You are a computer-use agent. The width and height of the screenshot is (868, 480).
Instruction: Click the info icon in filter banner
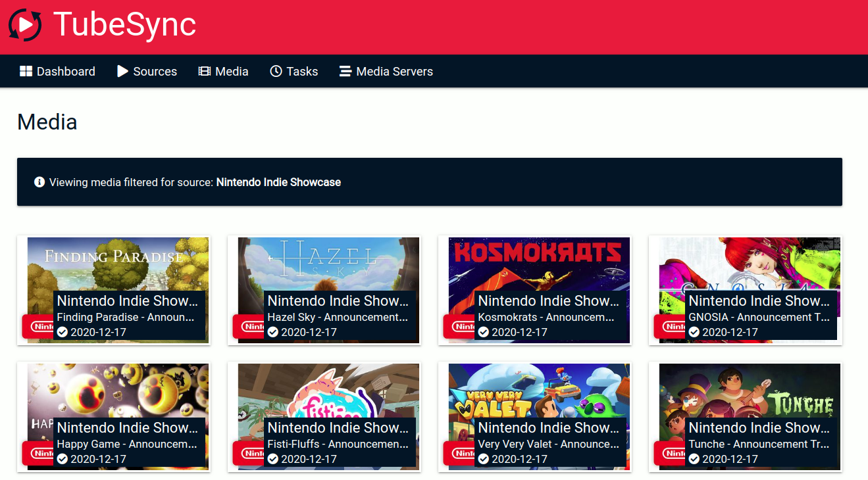click(x=39, y=181)
